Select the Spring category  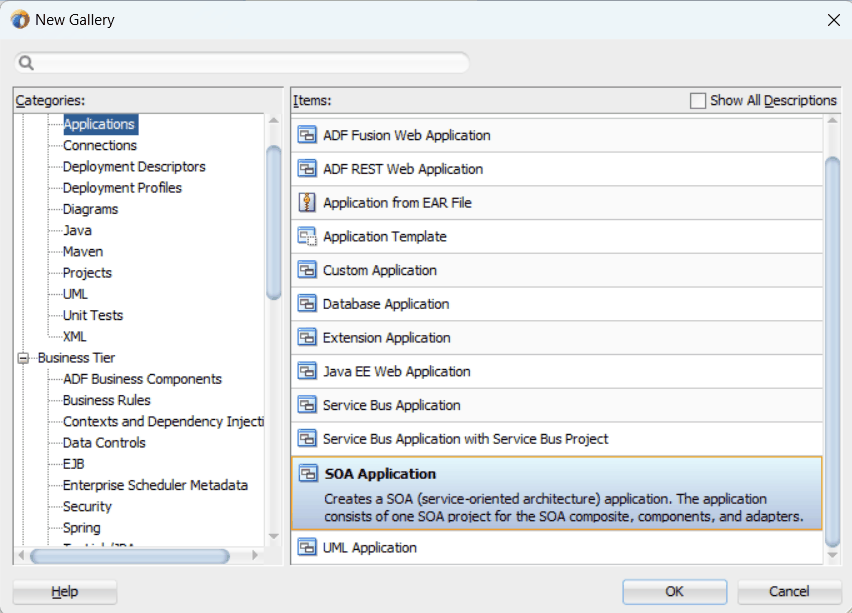(82, 527)
